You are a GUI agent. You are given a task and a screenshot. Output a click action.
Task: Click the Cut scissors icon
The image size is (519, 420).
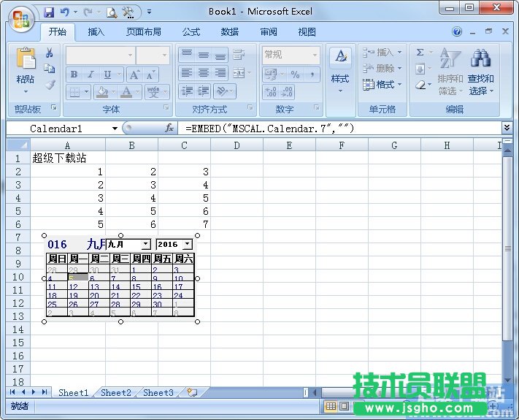tap(50, 53)
